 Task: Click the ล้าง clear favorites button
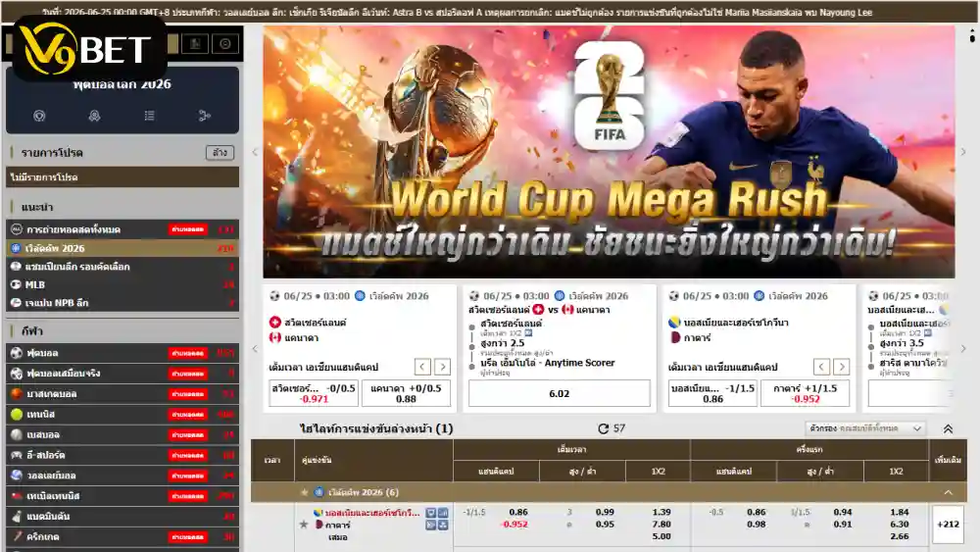click(220, 153)
